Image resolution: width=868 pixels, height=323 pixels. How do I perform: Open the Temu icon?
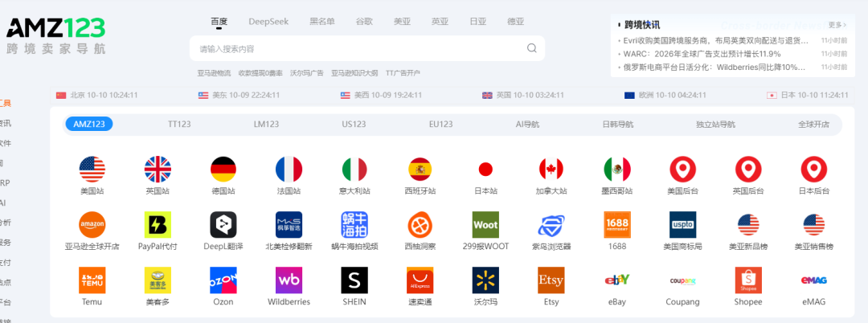click(92, 280)
